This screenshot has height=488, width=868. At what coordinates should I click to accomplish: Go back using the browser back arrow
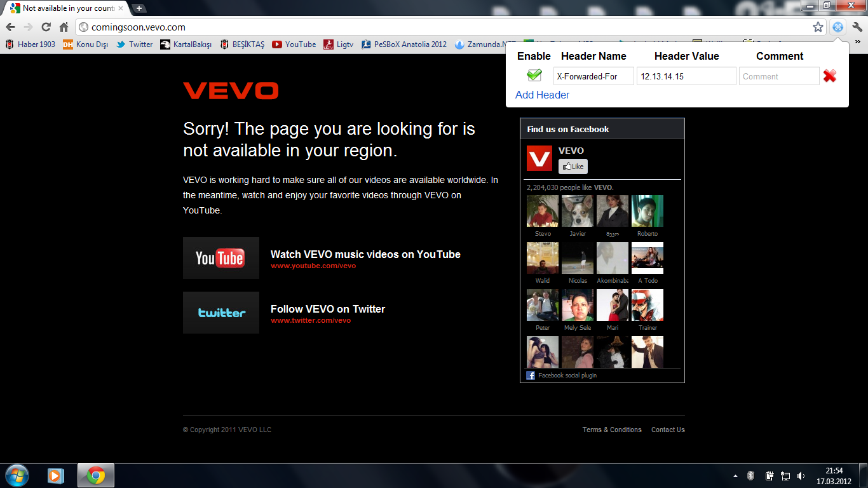10,27
